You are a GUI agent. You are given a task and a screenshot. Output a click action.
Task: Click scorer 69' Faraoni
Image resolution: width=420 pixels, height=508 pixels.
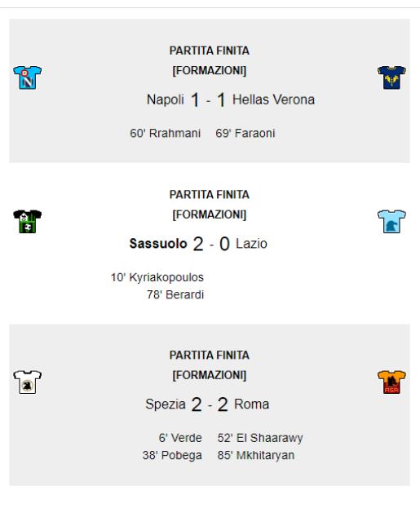[245, 133]
